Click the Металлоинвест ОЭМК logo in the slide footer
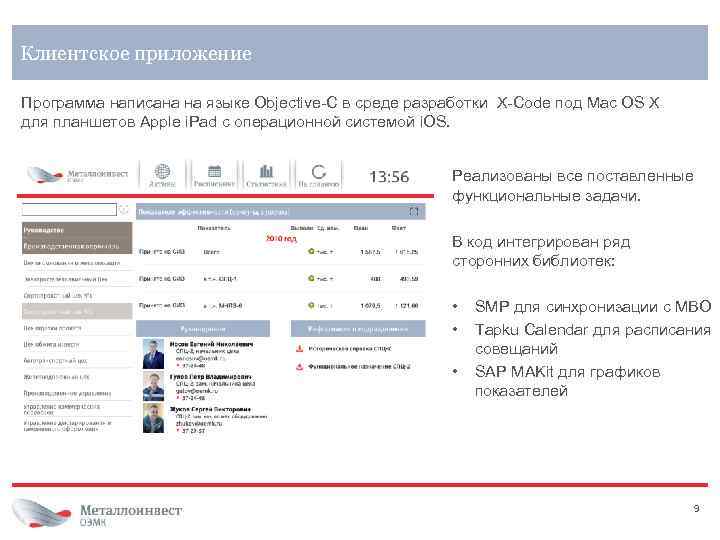The width and height of the screenshot is (720, 540). click(97, 513)
